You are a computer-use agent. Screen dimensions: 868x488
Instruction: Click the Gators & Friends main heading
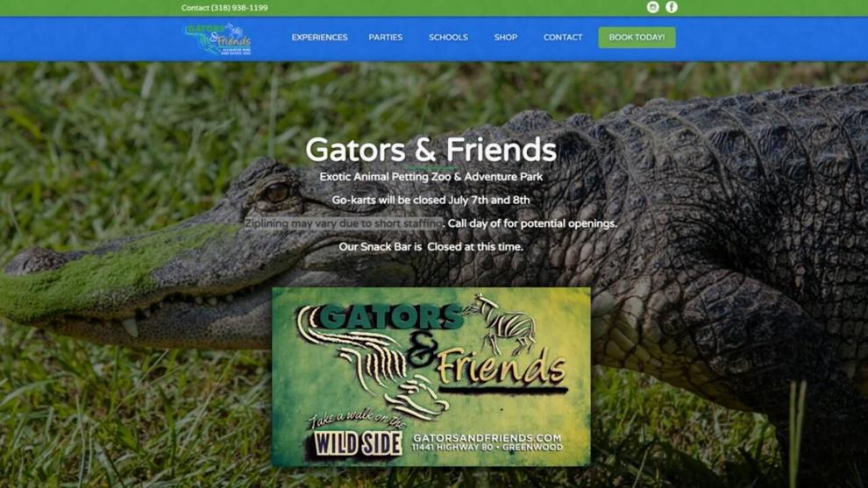(430, 150)
